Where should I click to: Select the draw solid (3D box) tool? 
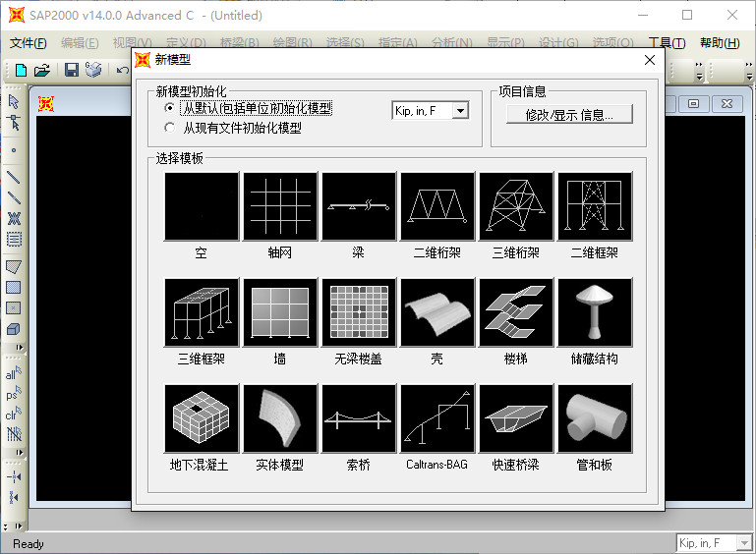(14, 329)
